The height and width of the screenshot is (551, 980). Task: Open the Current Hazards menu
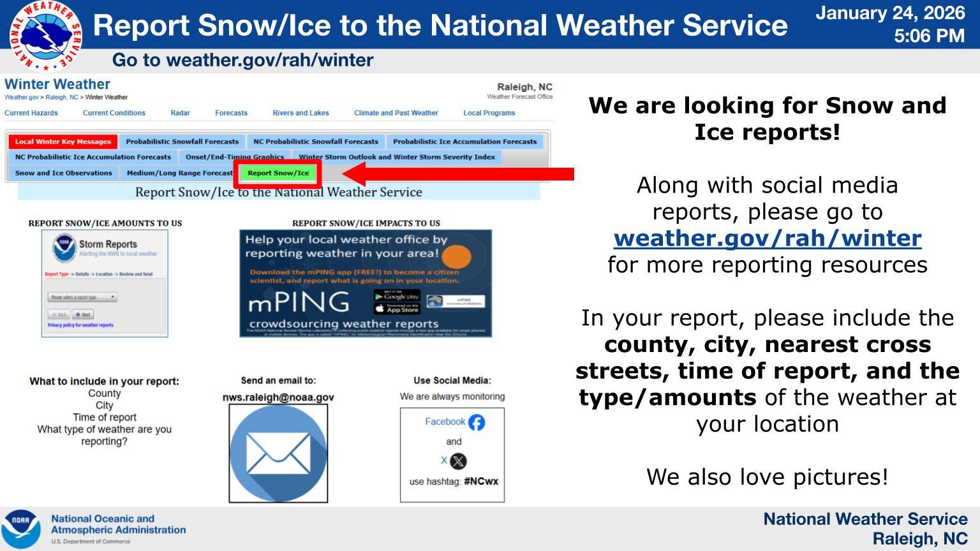click(x=31, y=113)
